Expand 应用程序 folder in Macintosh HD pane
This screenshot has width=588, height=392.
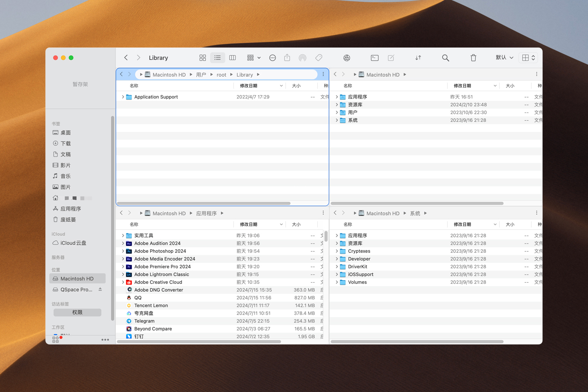[x=337, y=97]
